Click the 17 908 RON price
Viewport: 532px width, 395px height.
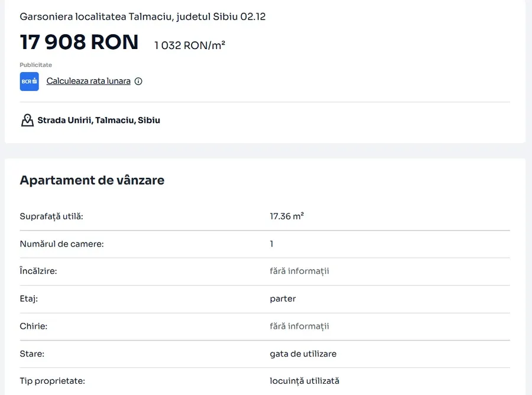click(79, 43)
